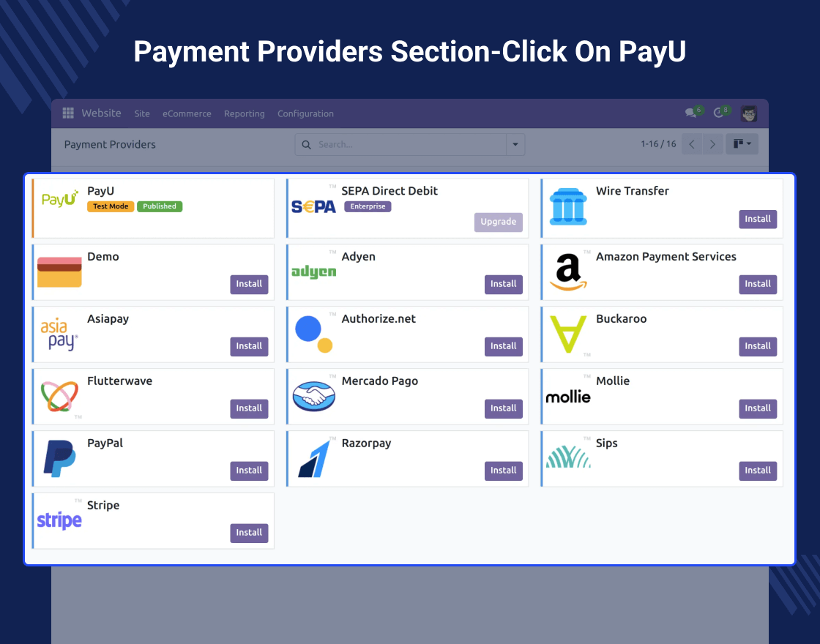Viewport: 820px width, 644px height.
Task: Click the Adyen logo
Action: 313,272
